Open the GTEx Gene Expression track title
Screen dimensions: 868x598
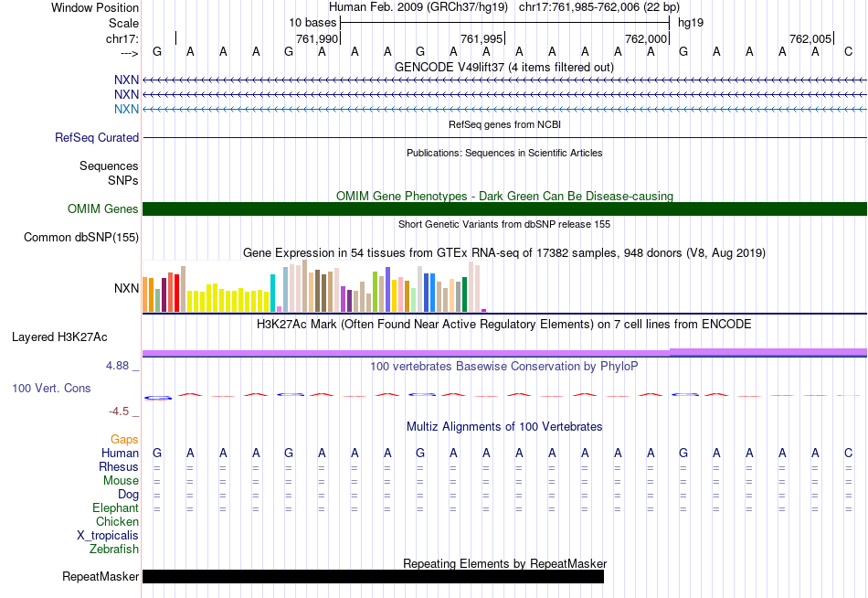point(503,253)
